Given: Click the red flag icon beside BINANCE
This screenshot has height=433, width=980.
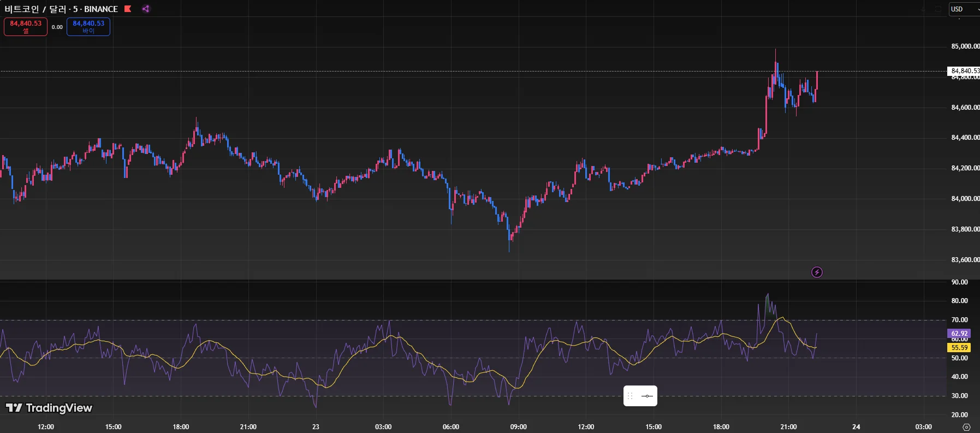Looking at the screenshot, I should coord(128,9).
